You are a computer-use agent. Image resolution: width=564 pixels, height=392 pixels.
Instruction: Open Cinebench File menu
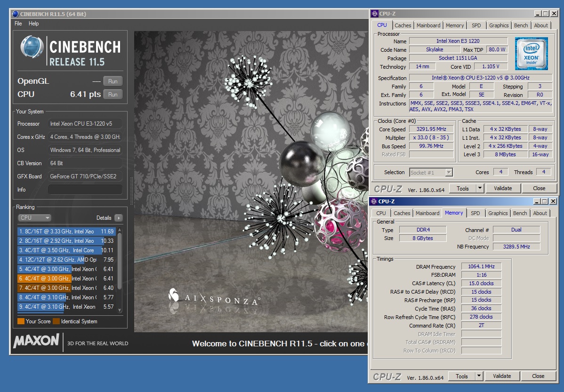(18, 24)
